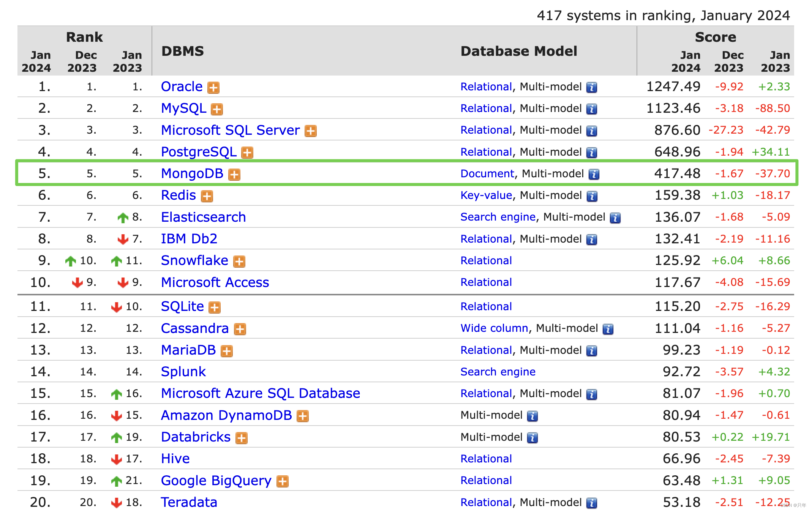Open the multi-model info icon in PostgreSQL row
This screenshot has height=511, width=812.
pos(592,153)
